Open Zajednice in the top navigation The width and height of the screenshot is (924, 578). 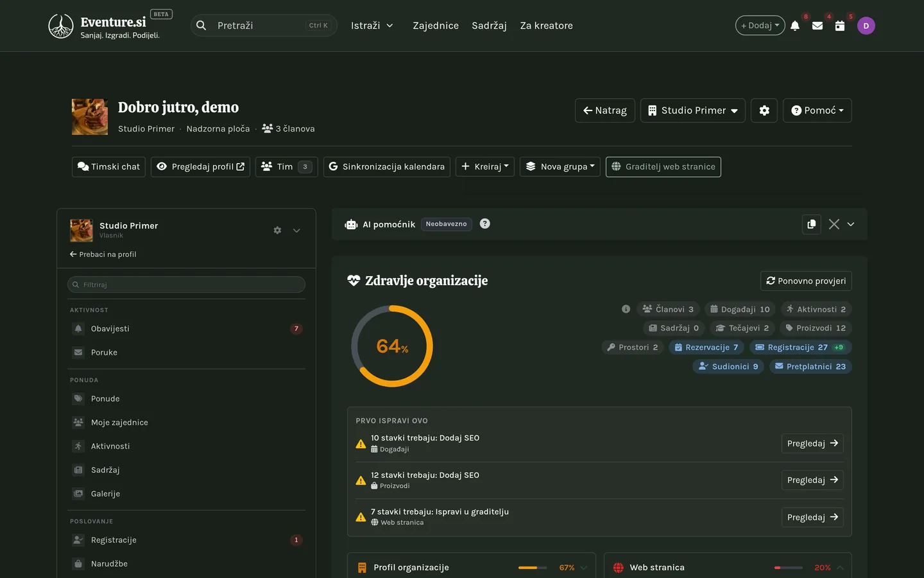(436, 26)
